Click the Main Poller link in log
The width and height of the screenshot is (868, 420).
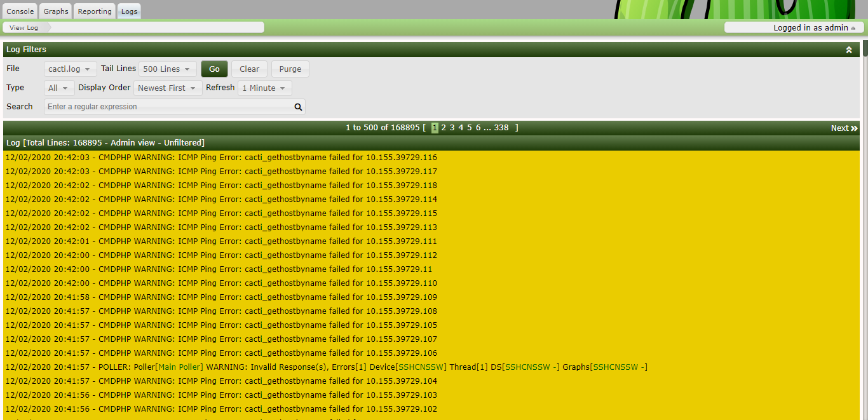pos(179,367)
